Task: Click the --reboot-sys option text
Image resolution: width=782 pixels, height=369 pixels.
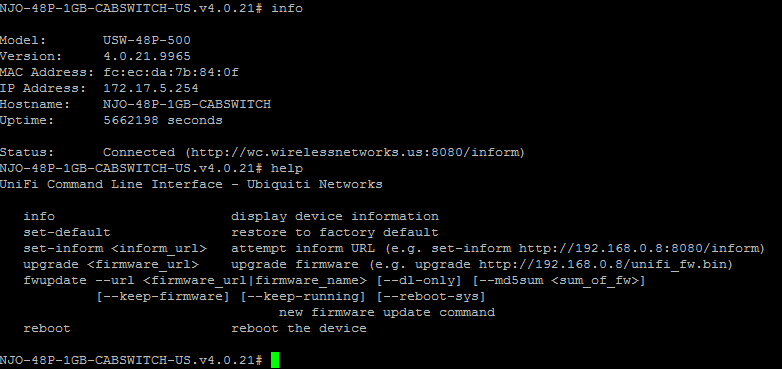Action: pyautogui.click(x=431, y=297)
